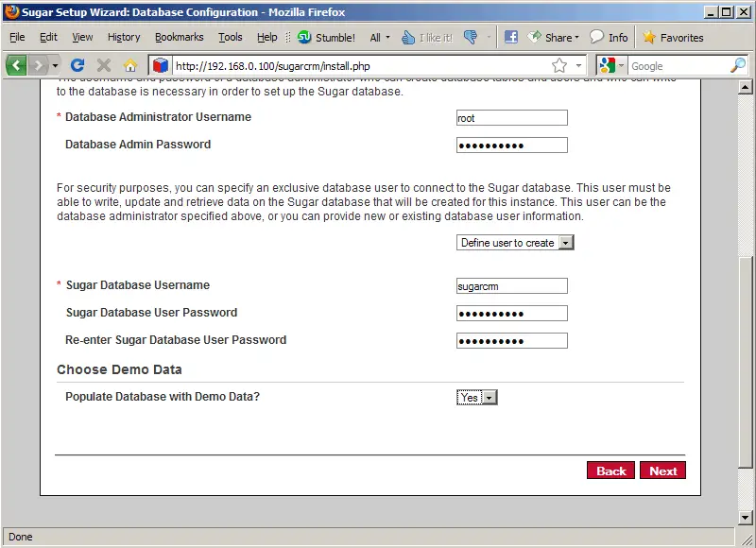Click the browser back arrow
This screenshot has height=548, width=756.
17,65
